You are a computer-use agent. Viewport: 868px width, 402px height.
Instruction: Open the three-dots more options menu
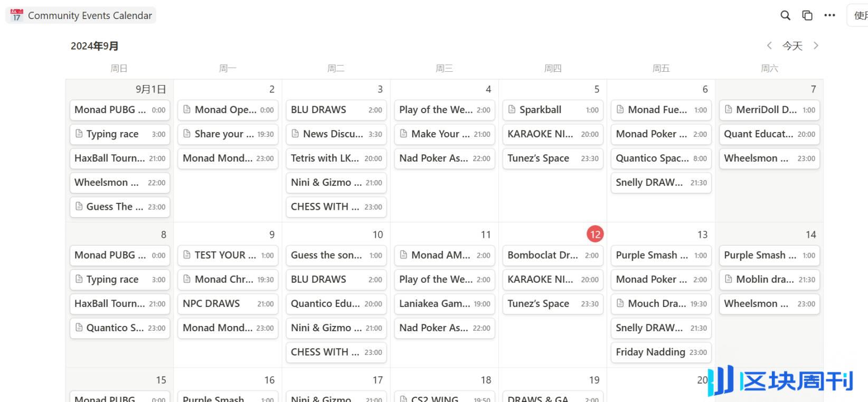pyautogui.click(x=829, y=15)
